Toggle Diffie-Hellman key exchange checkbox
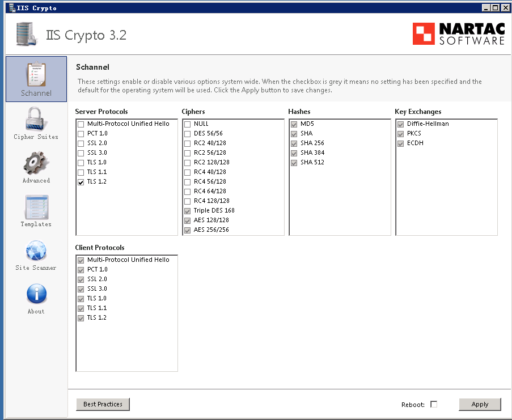 pos(401,124)
